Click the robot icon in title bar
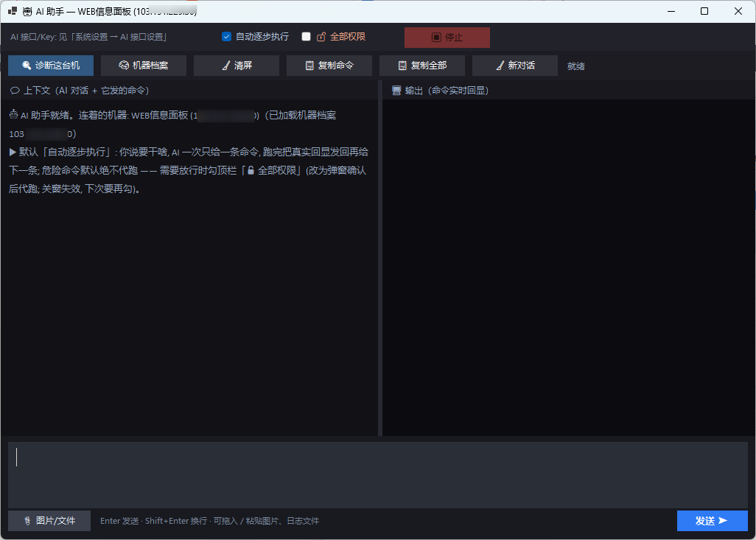 coord(27,12)
